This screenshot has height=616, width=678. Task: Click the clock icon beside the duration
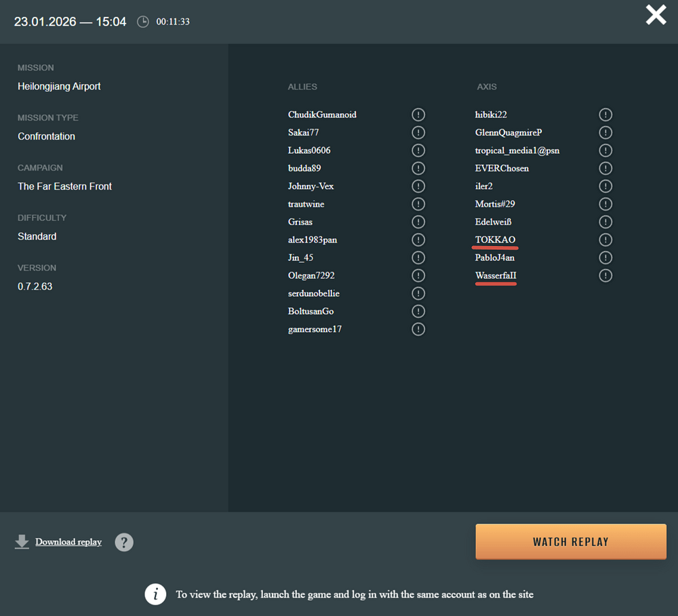point(143,22)
